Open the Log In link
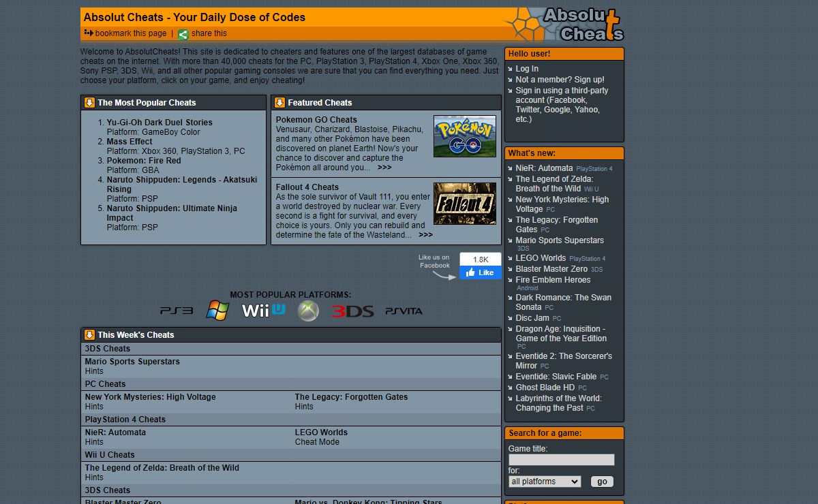 pyautogui.click(x=527, y=69)
